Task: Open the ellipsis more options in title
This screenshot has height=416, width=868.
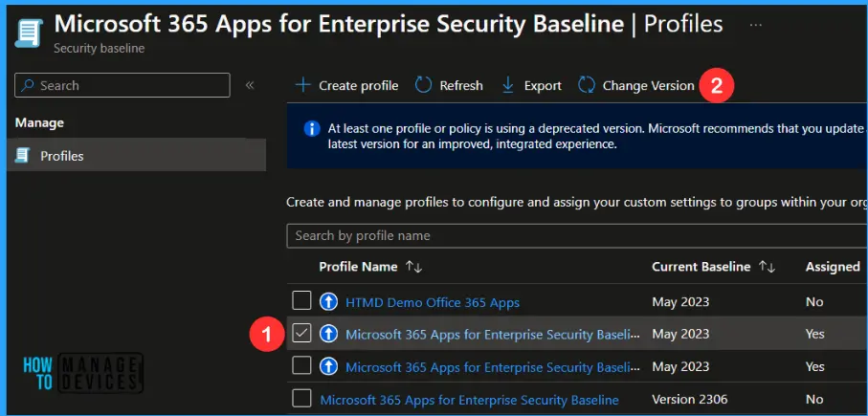Action: point(756,23)
